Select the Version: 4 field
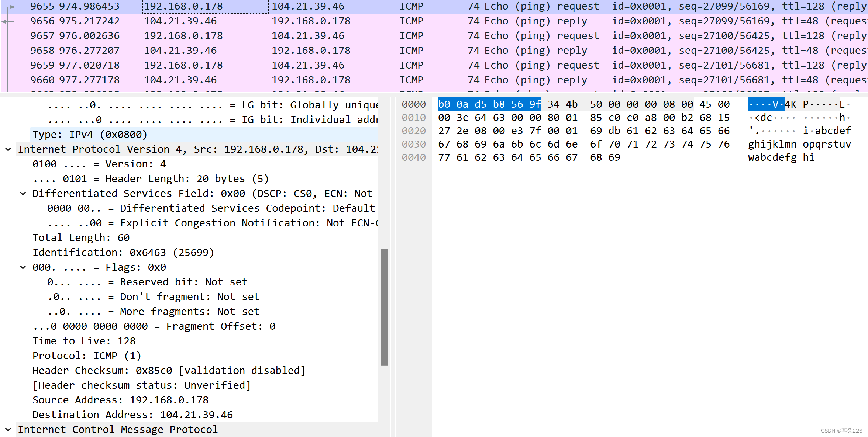The width and height of the screenshot is (868, 437). tap(99, 164)
